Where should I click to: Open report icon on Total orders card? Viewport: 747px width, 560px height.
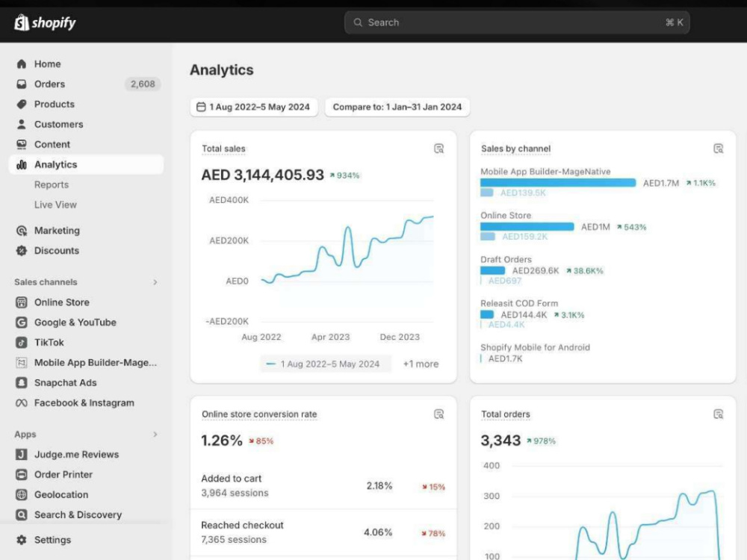(719, 414)
